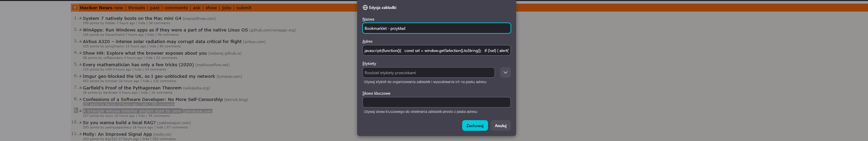
Task: Click the Etykiety tags input field
Action: point(428,72)
